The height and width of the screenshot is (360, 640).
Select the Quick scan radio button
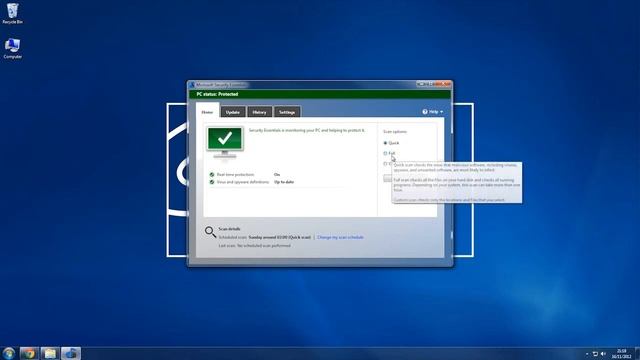click(385, 143)
